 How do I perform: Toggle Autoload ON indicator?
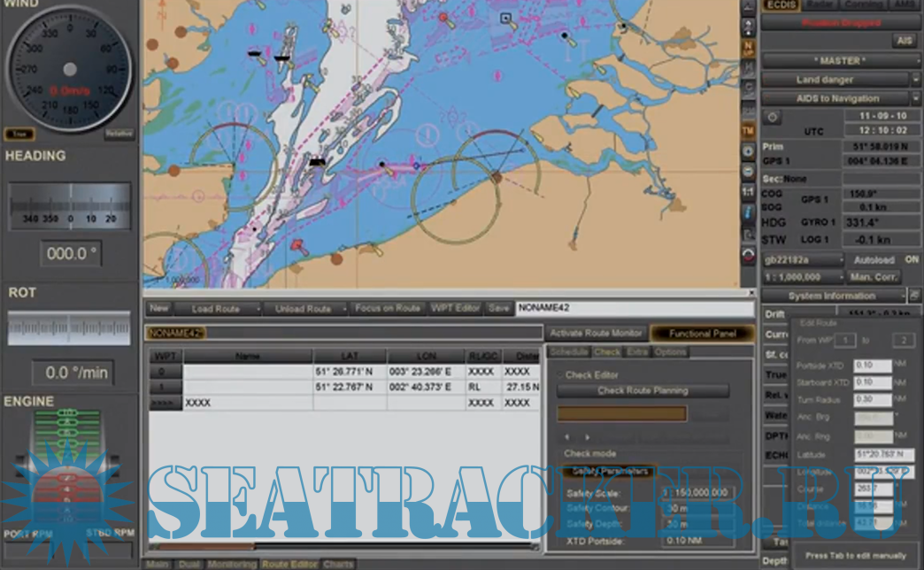tap(911, 260)
